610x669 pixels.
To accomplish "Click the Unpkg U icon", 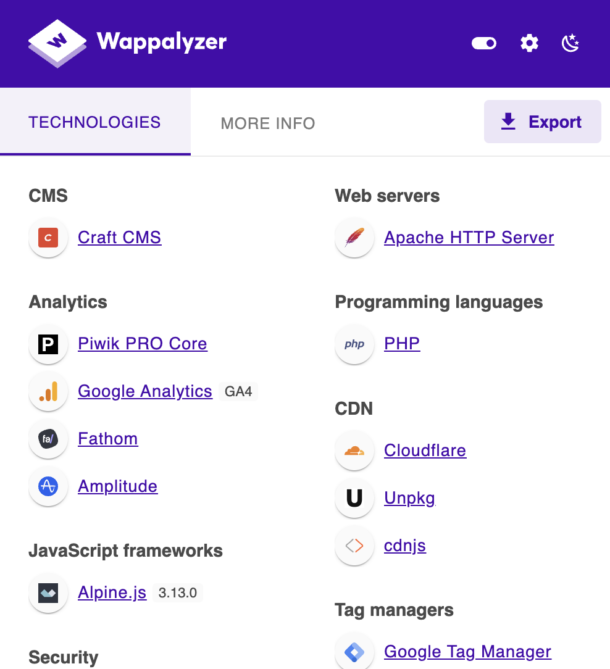I will point(354,498).
